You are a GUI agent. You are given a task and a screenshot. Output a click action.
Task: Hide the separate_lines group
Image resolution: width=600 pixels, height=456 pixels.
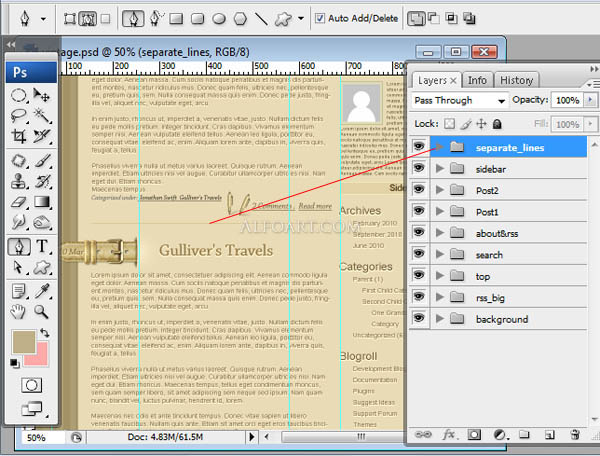tap(419, 146)
